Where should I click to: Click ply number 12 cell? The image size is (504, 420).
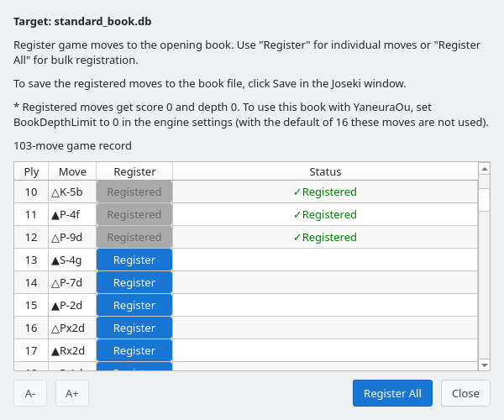[x=31, y=237]
